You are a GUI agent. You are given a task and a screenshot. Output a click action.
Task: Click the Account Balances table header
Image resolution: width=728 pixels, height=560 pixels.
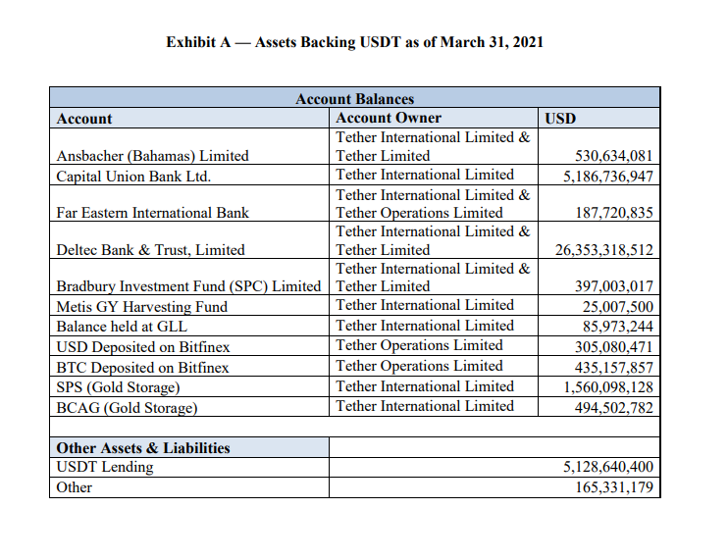(354, 98)
